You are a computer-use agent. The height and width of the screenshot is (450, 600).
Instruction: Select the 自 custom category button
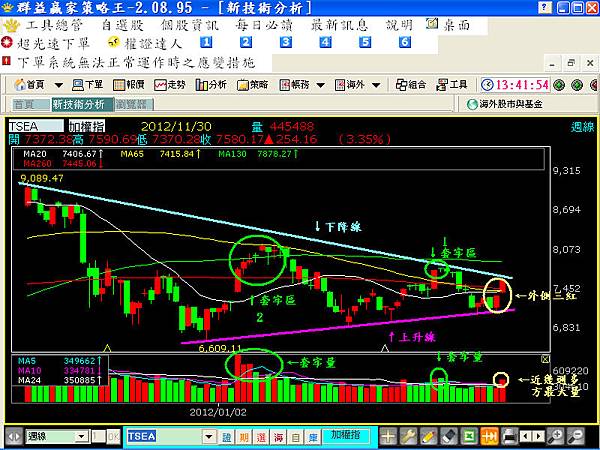click(295, 437)
